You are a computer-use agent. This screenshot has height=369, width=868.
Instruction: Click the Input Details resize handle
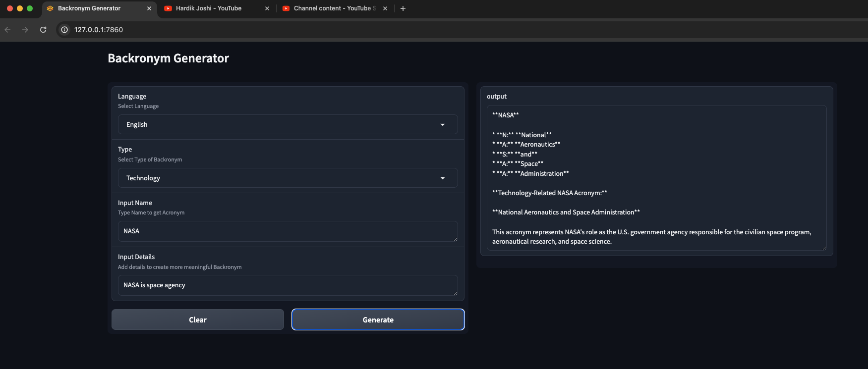tap(455, 293)
